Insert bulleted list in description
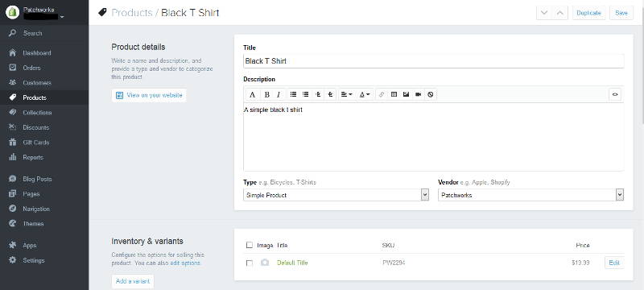 click(293, 94)
